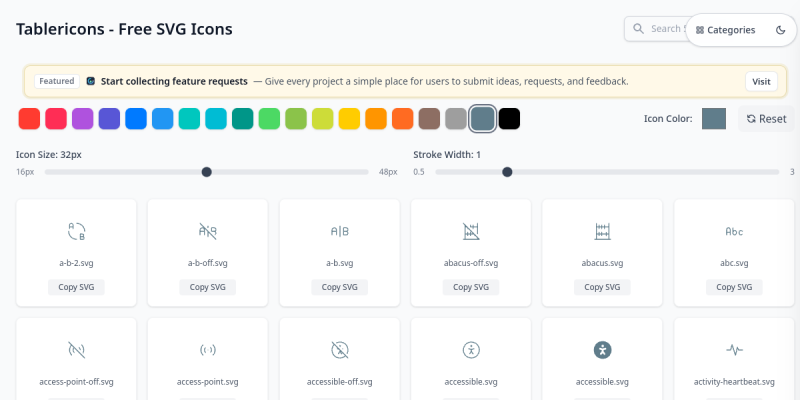Image resolution: width=800 pixels, height=400 pixels.
Task: Select the black color swatch
Action: 509,119
